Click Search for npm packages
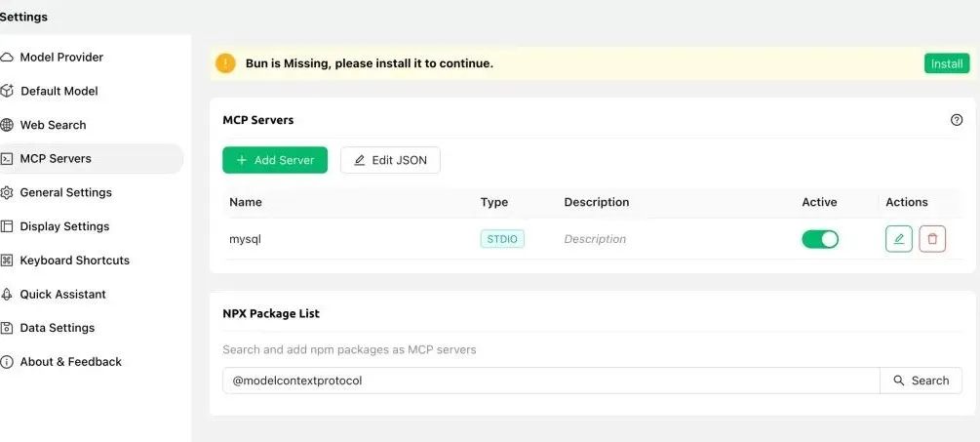 [921, 381]
